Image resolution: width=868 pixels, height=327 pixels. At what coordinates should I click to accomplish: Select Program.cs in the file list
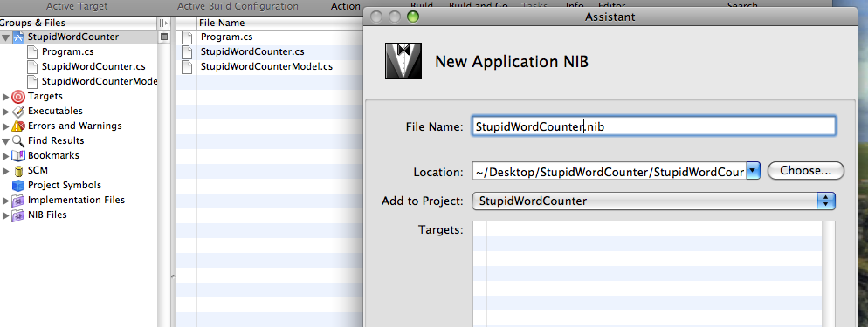(226, 37)
